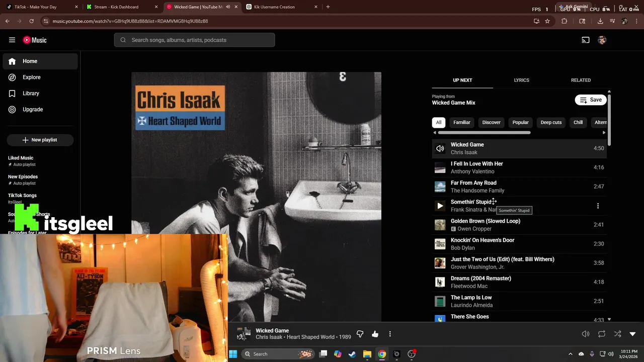Select the Popular filter chip

point(520,122)
